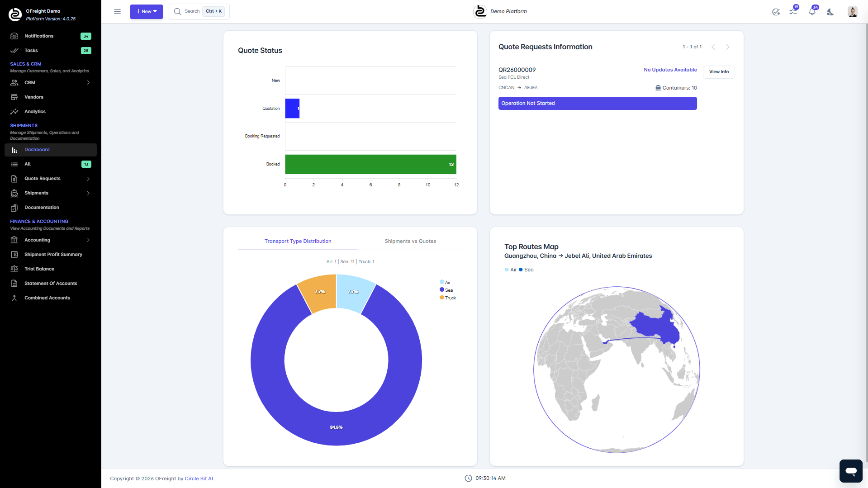Image resolution: width=868 pixels, height=488 pixels.
Task: Toggle dark mode with the moon icon
Action: click(830, 13)
